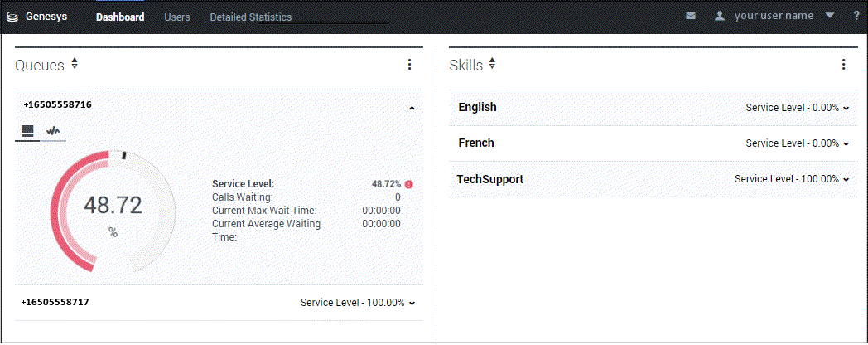Expand the +16505558717 queue service level

click(412, 304)
